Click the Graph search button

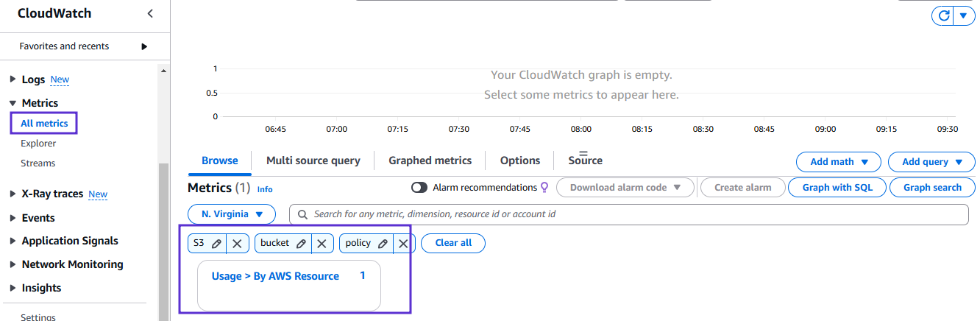click(x=932, y=188)
